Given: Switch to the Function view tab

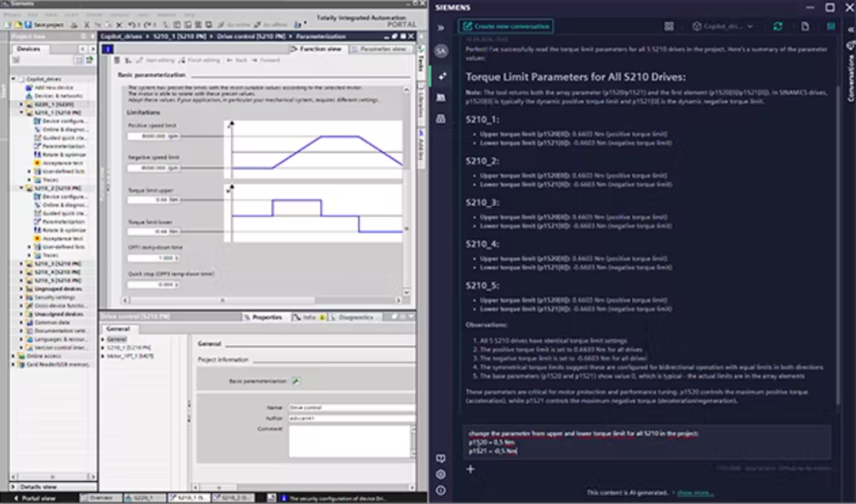Looking at the screenshot, I should click(317, 49).
